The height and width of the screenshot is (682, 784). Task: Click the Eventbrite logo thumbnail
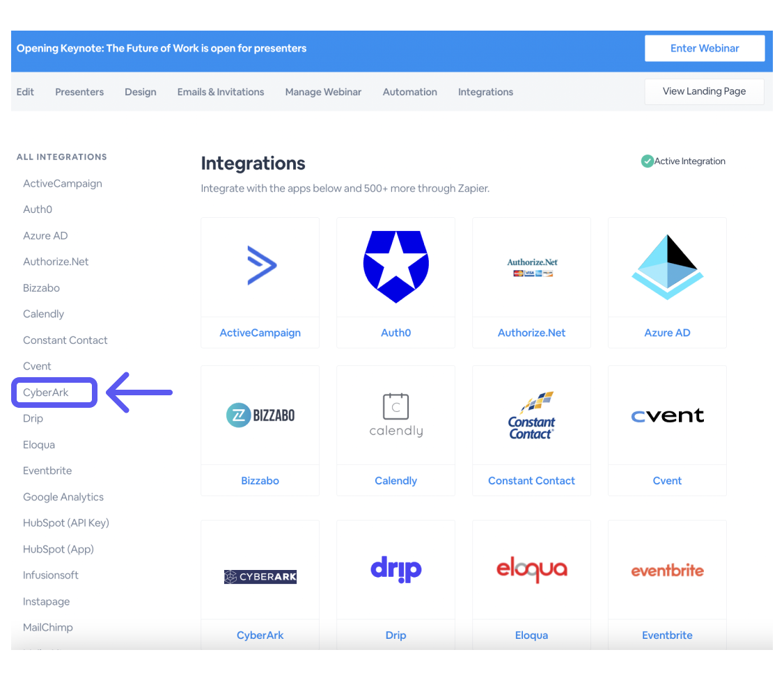coord(667,571)
